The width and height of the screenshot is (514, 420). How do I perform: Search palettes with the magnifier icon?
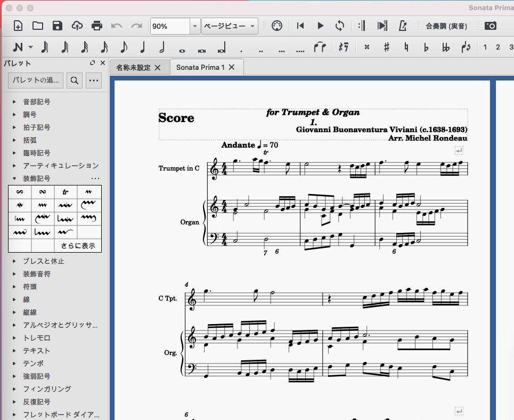pyautogui.click(x=74, y=80)
